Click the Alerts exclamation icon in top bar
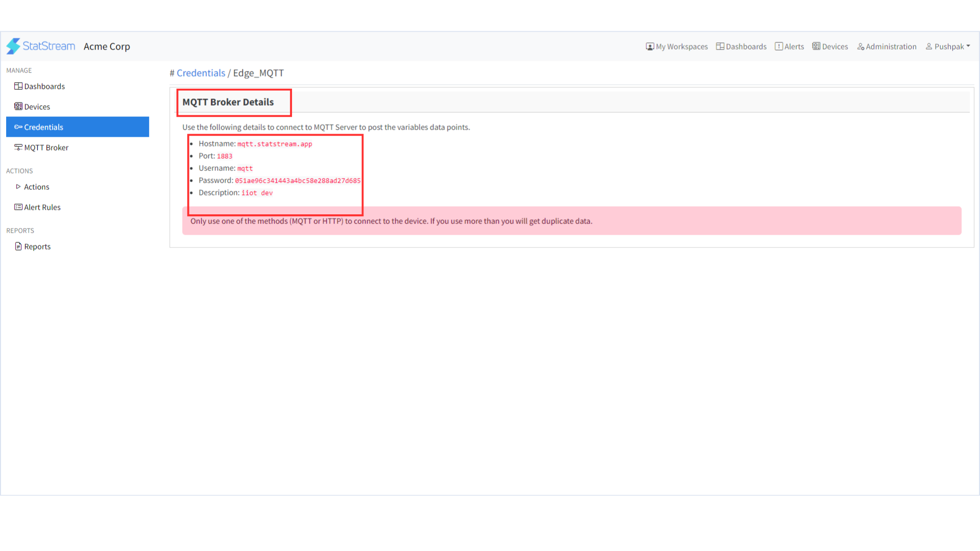The width and height of the screenshot is (980, 551). [778, 46]
